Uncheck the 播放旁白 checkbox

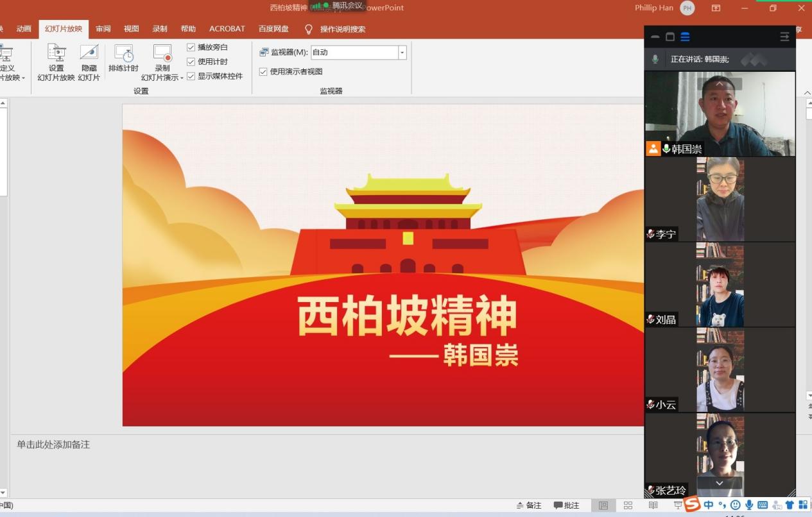[191, 47]
